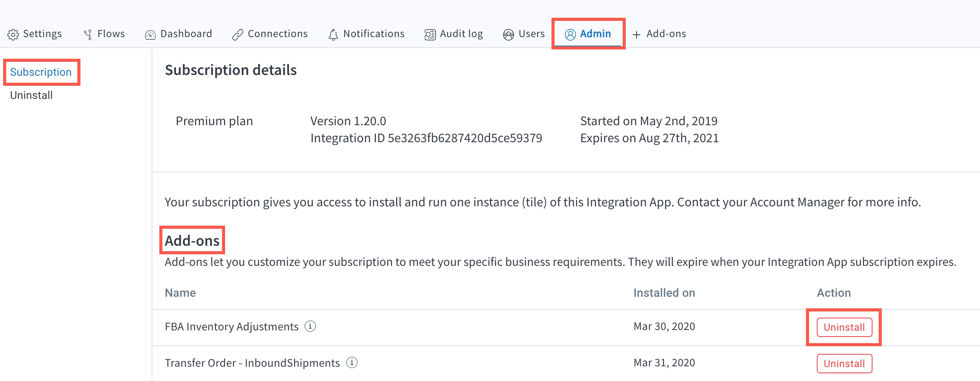
Task: Uninstall the Transfer Order - InboundShipments add-on
Action: click(844, 364)
